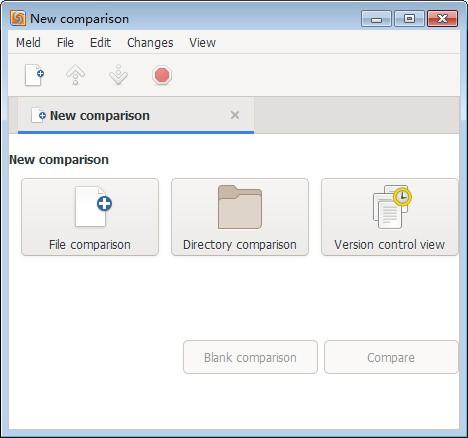Click the new comparison toolbar icon

click(34, 75)
